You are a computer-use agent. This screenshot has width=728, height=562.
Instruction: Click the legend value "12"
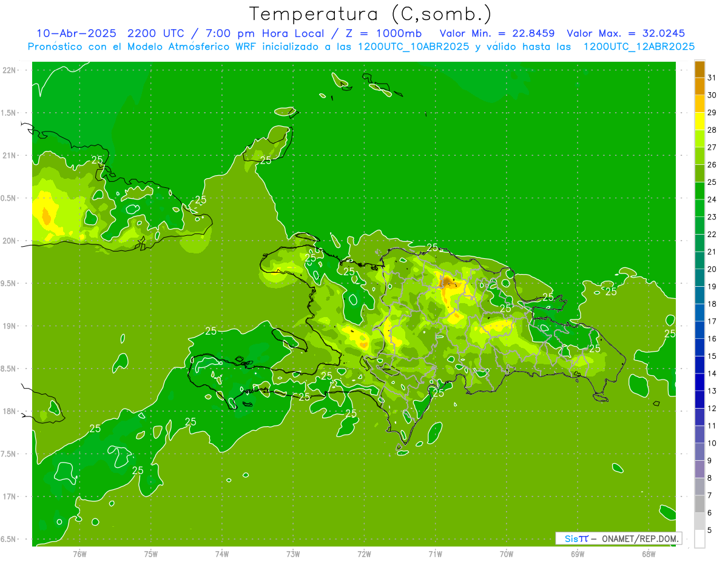712,408
